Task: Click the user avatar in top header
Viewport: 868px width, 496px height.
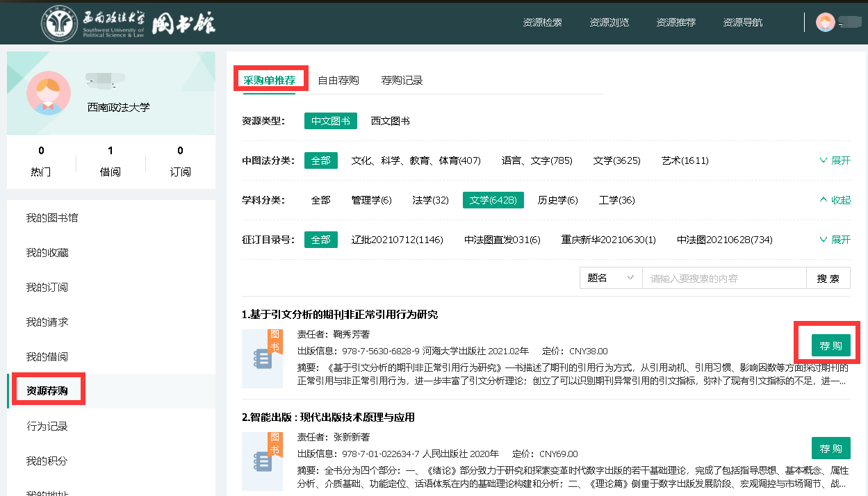Action: 825,22
